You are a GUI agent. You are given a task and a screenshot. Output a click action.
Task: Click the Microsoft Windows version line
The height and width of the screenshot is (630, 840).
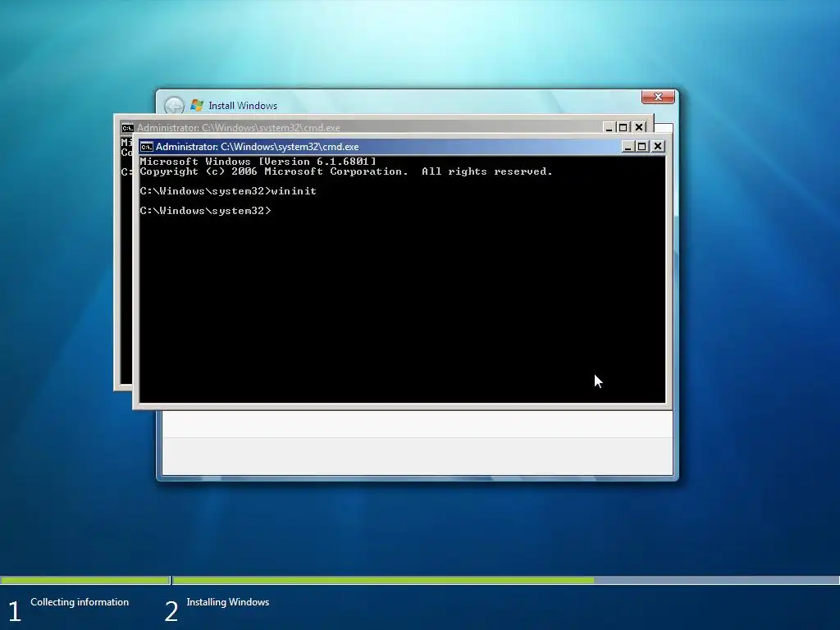coord(258,162)
